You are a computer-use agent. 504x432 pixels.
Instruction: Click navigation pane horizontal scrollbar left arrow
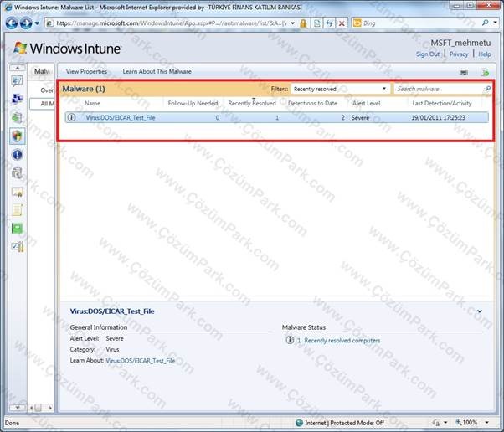tap(31, 408)
